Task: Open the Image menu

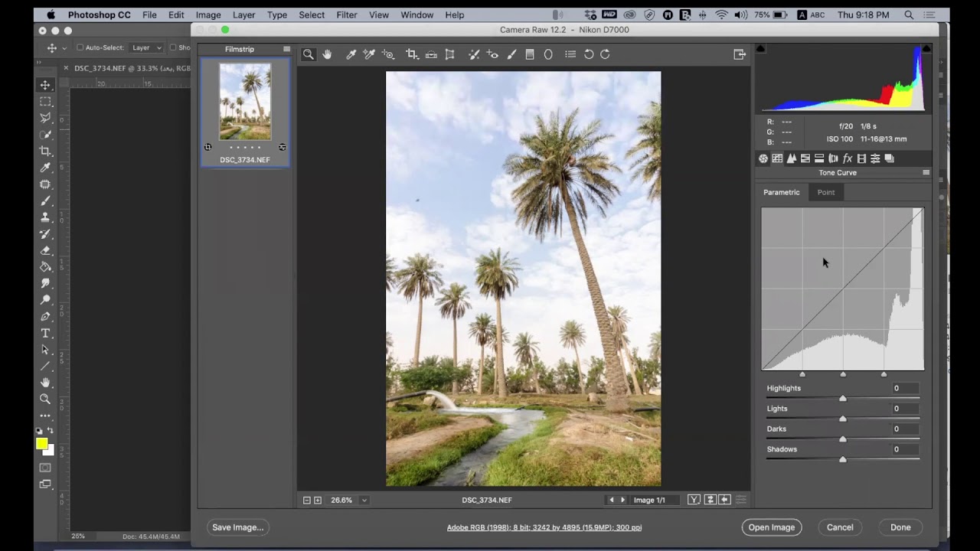Action: [208, 15]
